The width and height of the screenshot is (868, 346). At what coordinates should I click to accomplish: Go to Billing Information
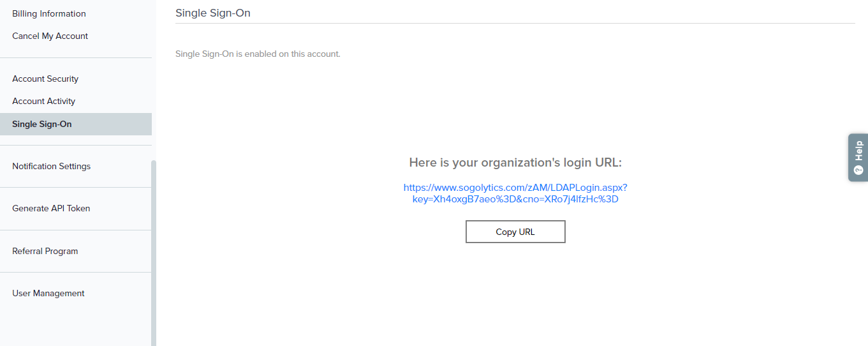coord(49,13)
